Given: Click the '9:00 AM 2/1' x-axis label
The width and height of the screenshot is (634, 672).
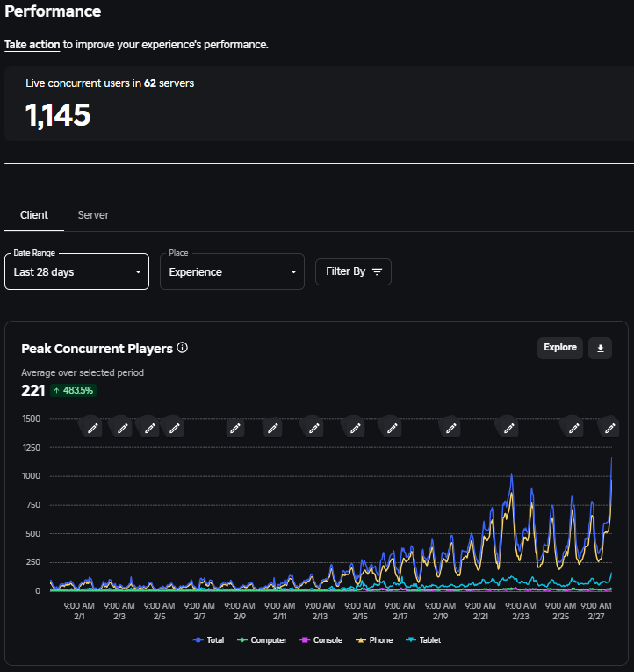Looking at the screenshot, I should coord(79,611).
